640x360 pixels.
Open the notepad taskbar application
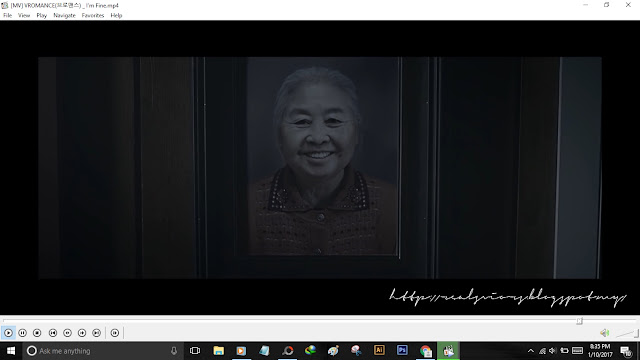pyautogui.click(x=264, y=351)
